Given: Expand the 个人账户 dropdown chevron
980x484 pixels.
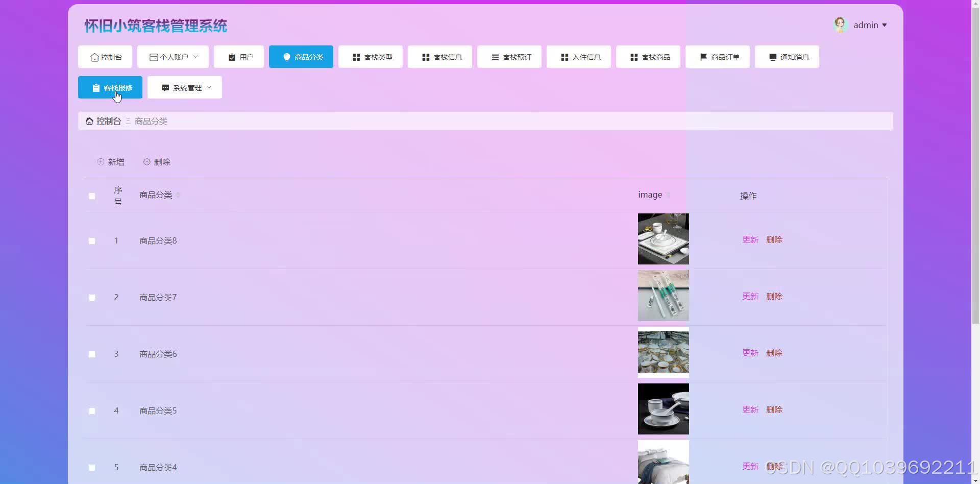Looking at the screenshot, I should (195, 57).
